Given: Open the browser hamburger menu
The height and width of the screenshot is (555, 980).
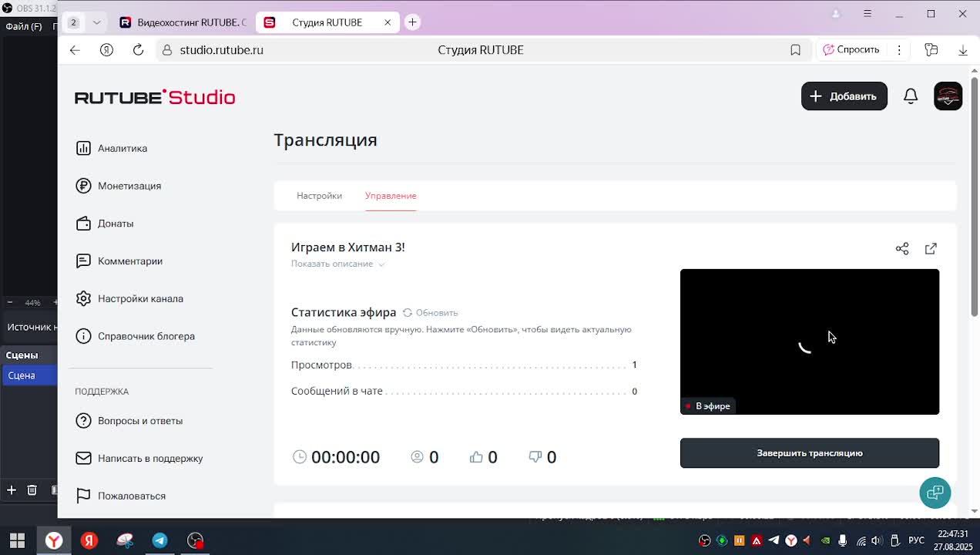Looking at the screenshot, I should click(868, 14).
